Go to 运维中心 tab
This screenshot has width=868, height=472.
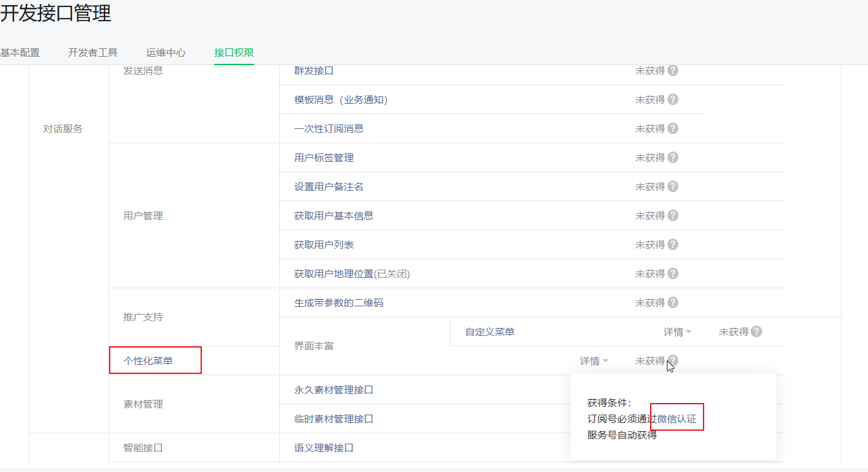click(166, 53)
